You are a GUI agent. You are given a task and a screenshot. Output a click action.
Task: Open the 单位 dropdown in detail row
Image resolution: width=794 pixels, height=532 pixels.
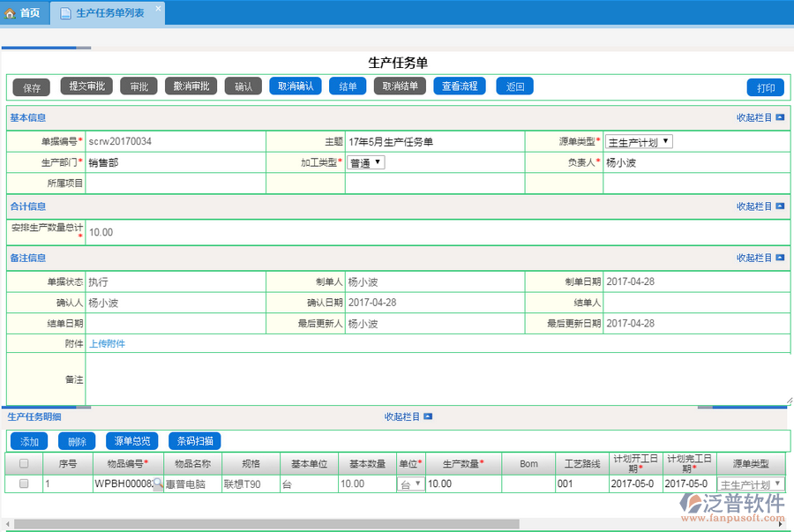tap(411, 484)
